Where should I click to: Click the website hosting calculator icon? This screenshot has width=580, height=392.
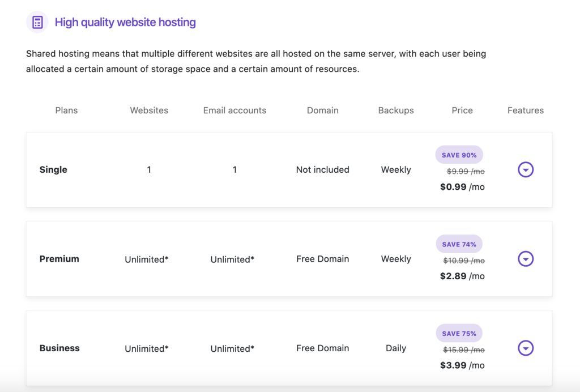click(x=37, y=22)
